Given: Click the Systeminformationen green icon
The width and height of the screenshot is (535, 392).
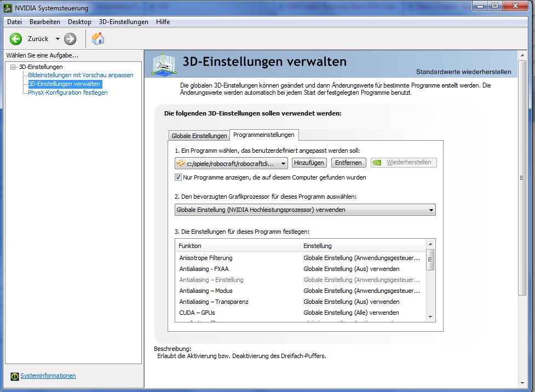Looking at the screenshot, I should [14, 376].
